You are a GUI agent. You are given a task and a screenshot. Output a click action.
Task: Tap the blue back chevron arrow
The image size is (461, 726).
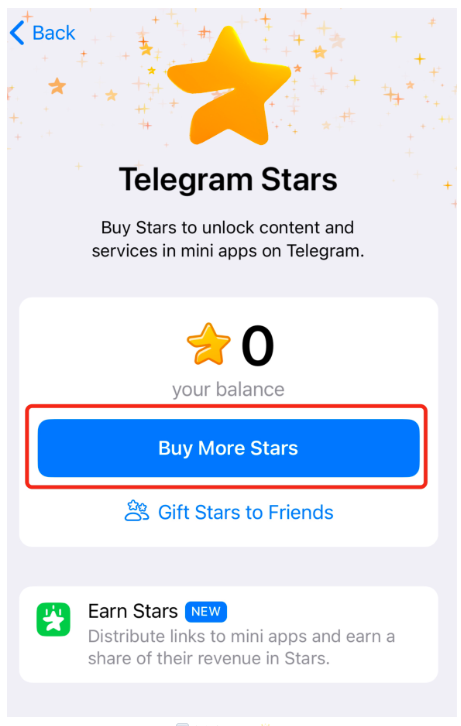click(17, 33)
